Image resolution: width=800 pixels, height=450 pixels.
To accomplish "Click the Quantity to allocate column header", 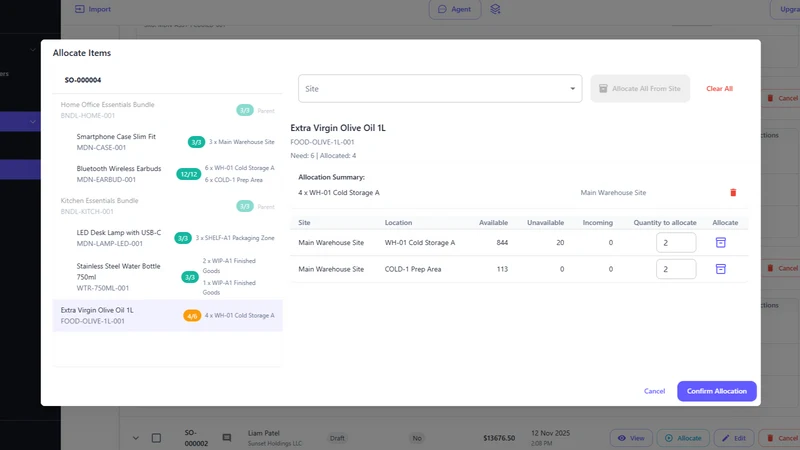I will 664,222.
